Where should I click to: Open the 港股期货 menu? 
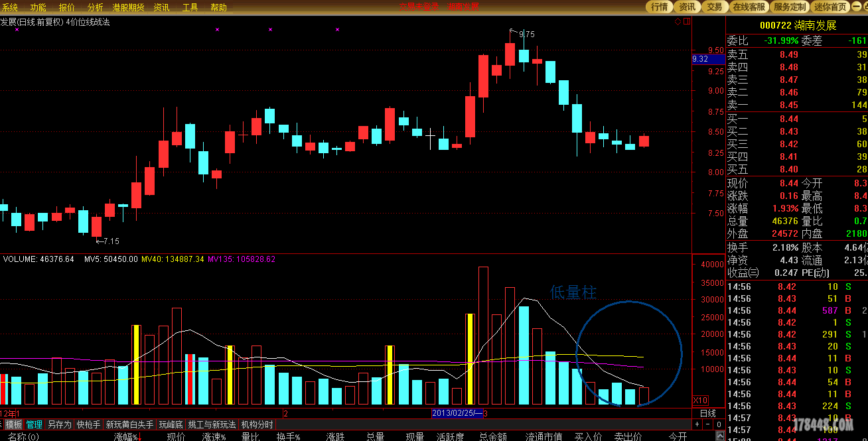click(x=128, y=7)
